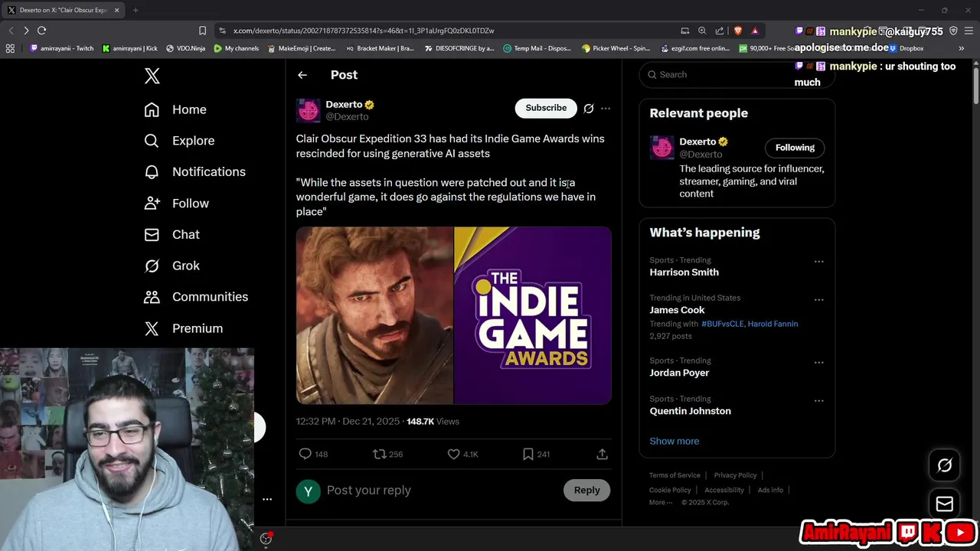The width and height of the screenshot is (980, 551).
Task: Subscribe to Dexerto
Action: 546,108
